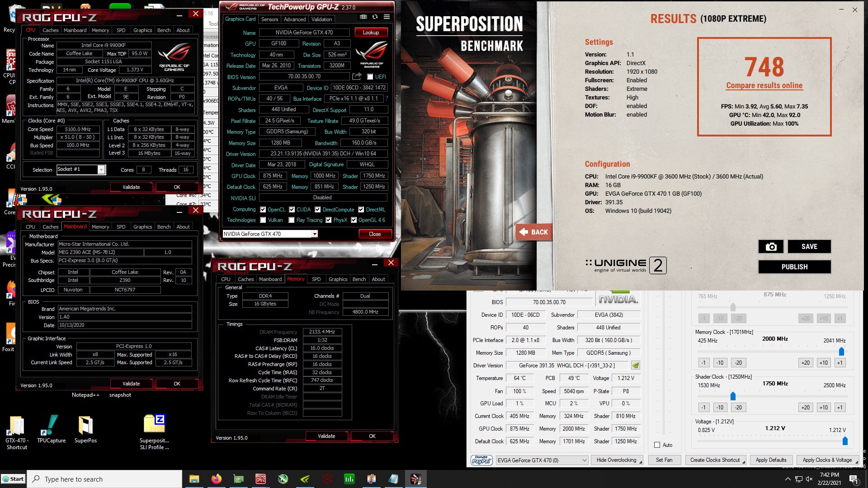Screen dimensions: 868x488
Task: Click the bus interface question mark
Action: [387, 99]
